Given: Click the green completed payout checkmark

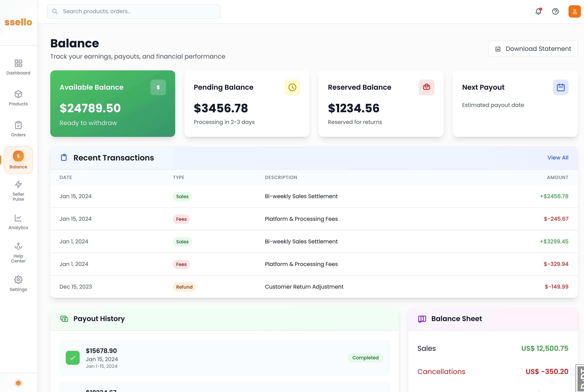Looking at the screenshot, I should (73, 358).
